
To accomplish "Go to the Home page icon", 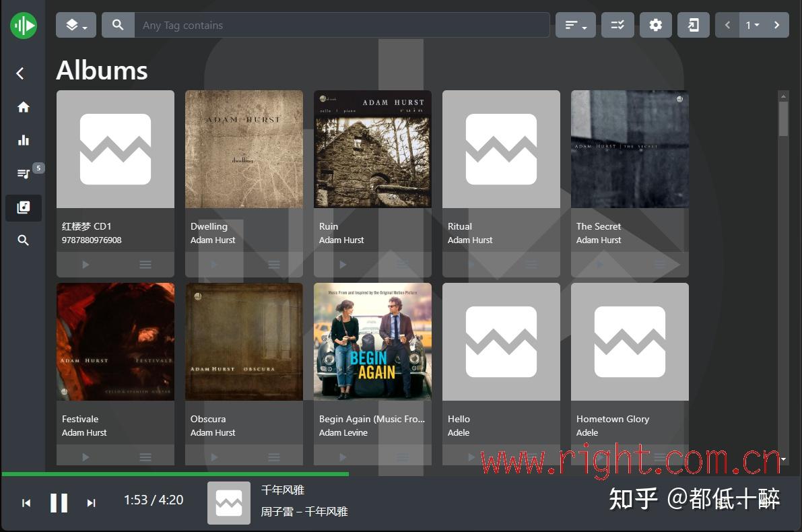I will tap(24, 107).
